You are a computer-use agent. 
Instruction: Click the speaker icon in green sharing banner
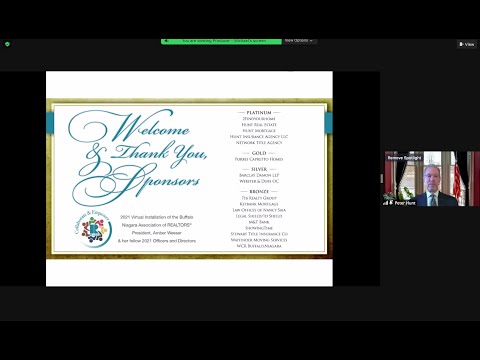click(x=167, y=41)
